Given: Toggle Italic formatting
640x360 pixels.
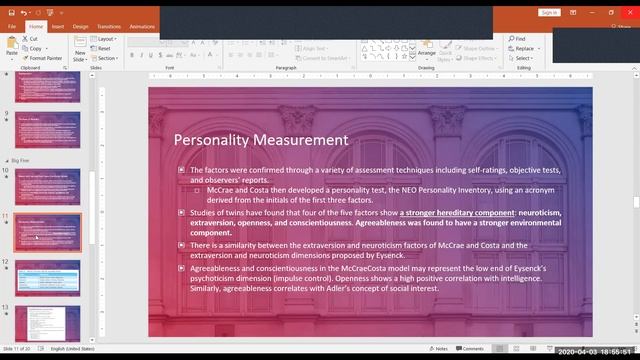Looking at the screenshot, I should click(141, 55).
